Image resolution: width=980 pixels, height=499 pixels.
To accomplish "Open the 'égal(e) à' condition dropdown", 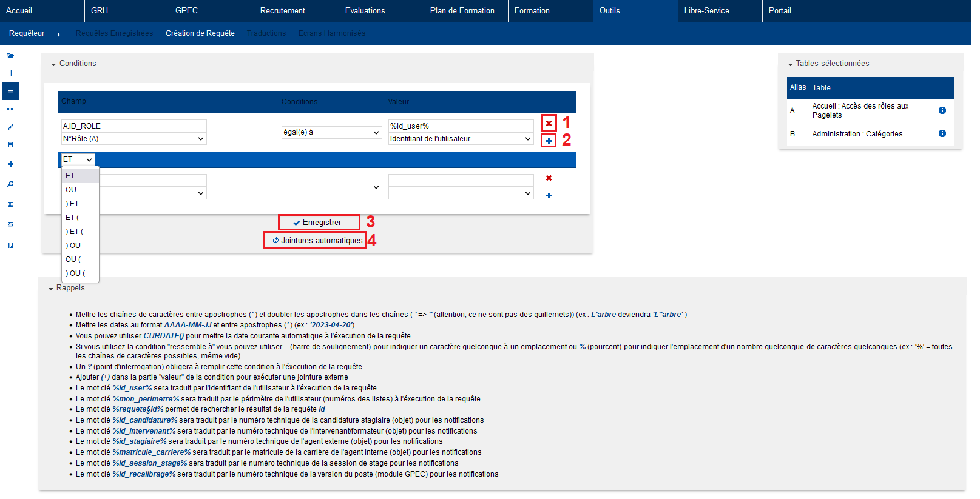I will tap(331, 132).
